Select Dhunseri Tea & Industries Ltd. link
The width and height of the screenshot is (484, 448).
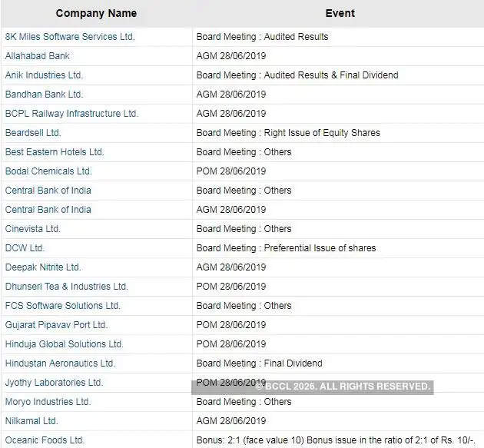pos(67,287)
